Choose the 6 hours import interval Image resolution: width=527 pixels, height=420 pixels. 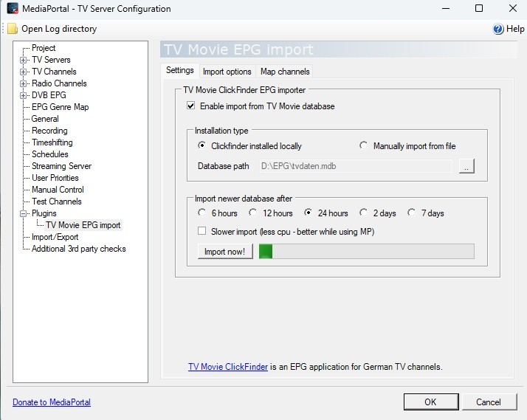click(x=201, y=213)
